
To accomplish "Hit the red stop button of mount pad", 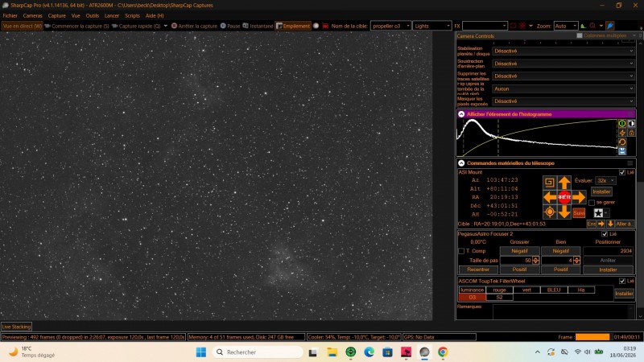I will pos(564,197).
